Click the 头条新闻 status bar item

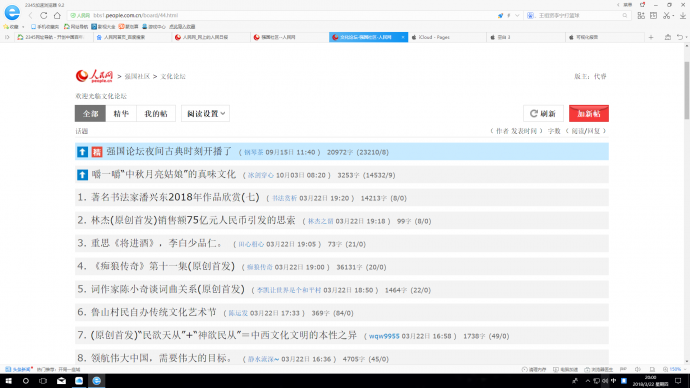19,370
